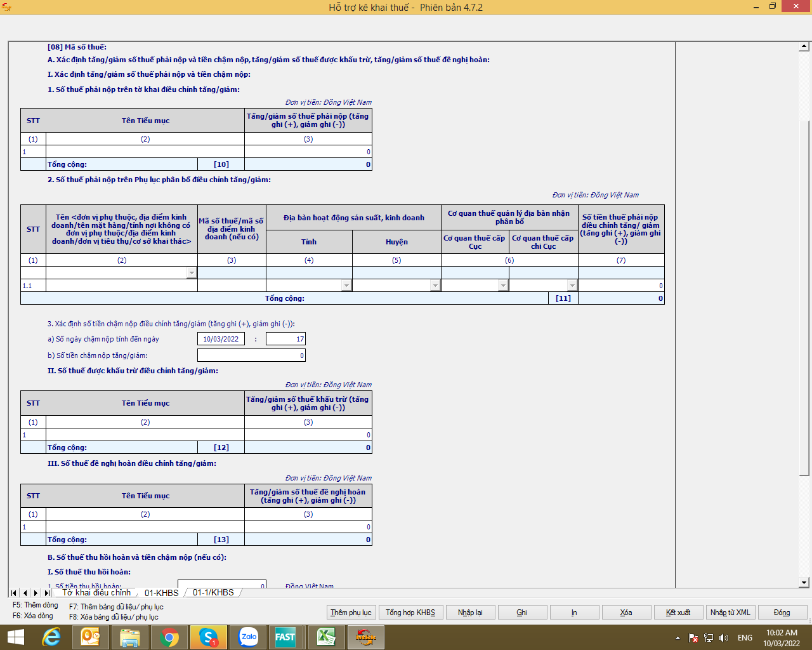
Task: Click the late payment date field 10/03/2022
Action: click(221, 339)
